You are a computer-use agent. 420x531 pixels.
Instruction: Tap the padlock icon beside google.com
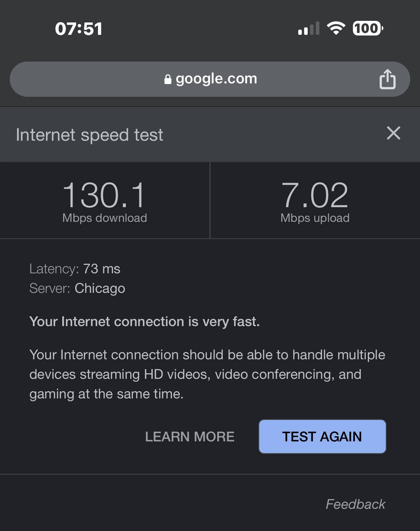(168, 79)
